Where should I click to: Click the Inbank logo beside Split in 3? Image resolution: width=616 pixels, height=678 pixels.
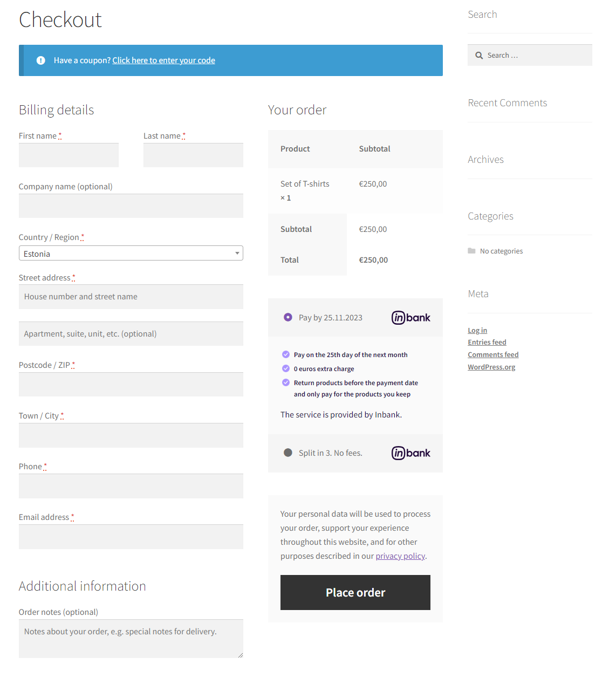[x=410, y=453]
